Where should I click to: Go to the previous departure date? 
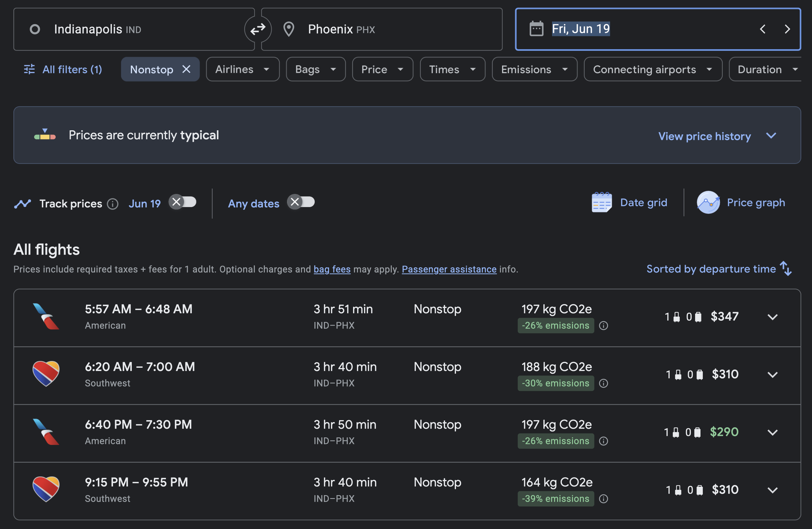click(763, 29)
